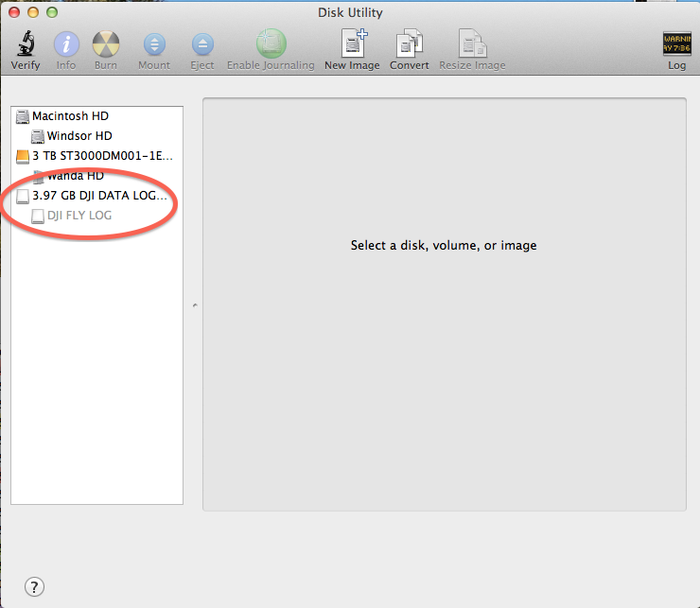Viewport: 700px width, 608px height.
Task: Click the Disk Utility title text
Action: pos(350,12)
